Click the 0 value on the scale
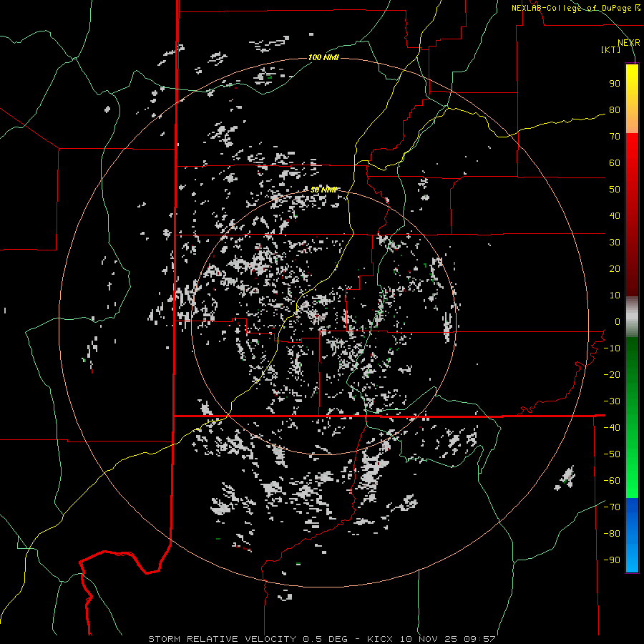Image resolution: width=644 pixels, height=644 pixels. [x=618, y=322]
